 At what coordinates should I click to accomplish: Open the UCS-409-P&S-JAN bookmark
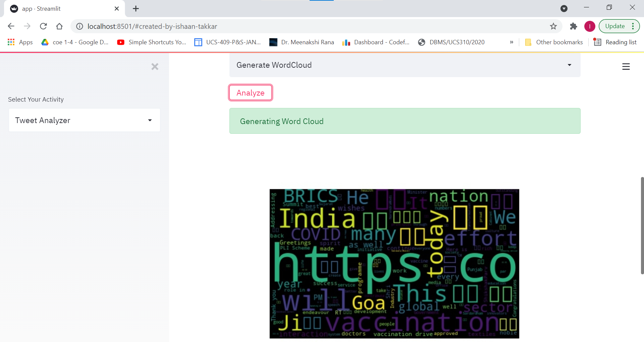[228, 42]
